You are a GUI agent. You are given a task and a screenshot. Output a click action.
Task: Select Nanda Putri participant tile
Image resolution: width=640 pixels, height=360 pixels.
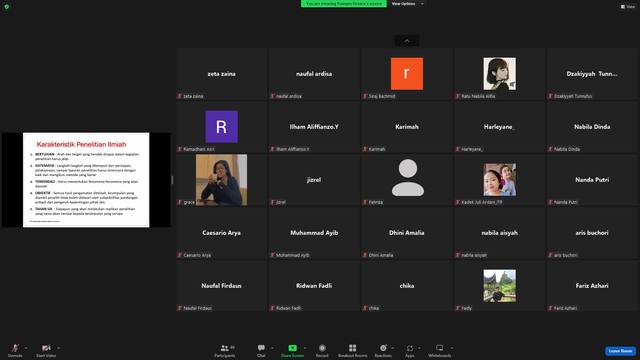[592, 180]
